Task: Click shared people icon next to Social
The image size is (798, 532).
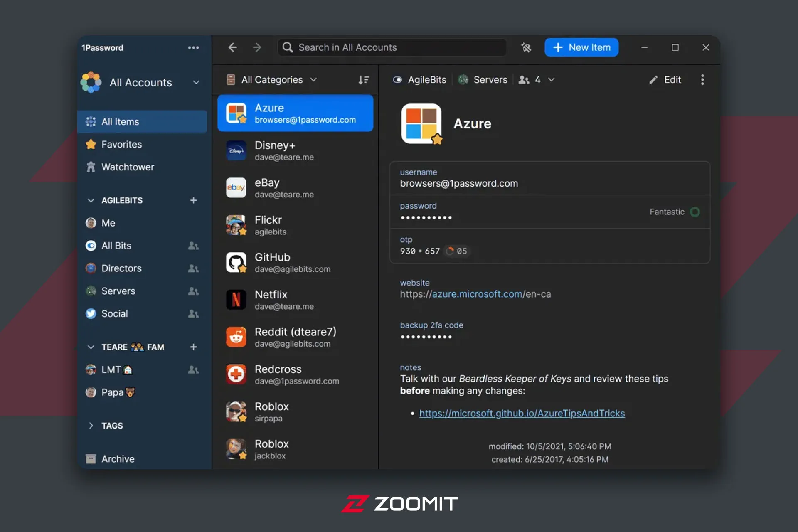Action: (193, 314)
